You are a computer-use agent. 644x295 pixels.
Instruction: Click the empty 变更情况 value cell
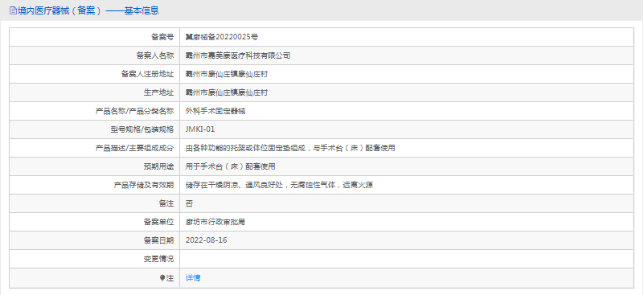[x=407, y=259]
